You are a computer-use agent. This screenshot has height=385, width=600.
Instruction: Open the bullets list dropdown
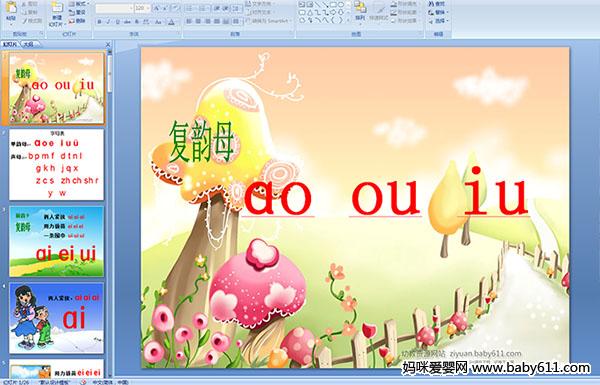click(190, 8)
